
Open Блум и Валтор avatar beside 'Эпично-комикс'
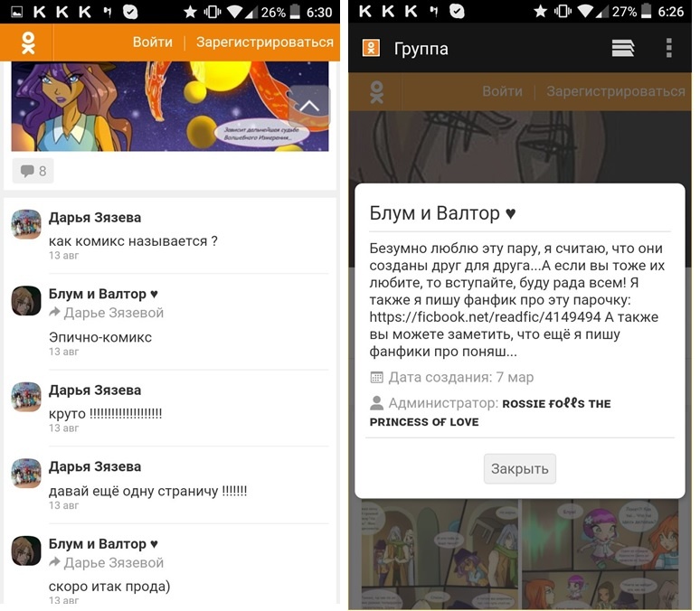coord(26,301)
